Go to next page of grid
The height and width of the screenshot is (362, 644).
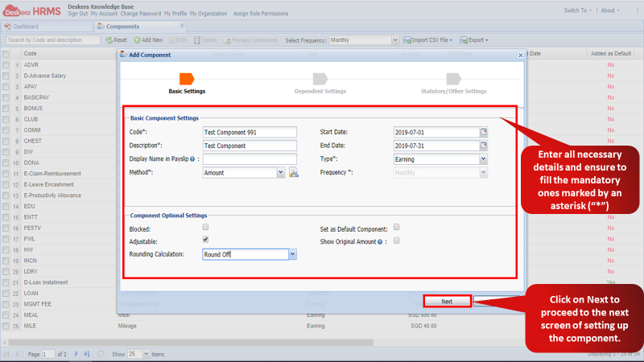point(76,354)
